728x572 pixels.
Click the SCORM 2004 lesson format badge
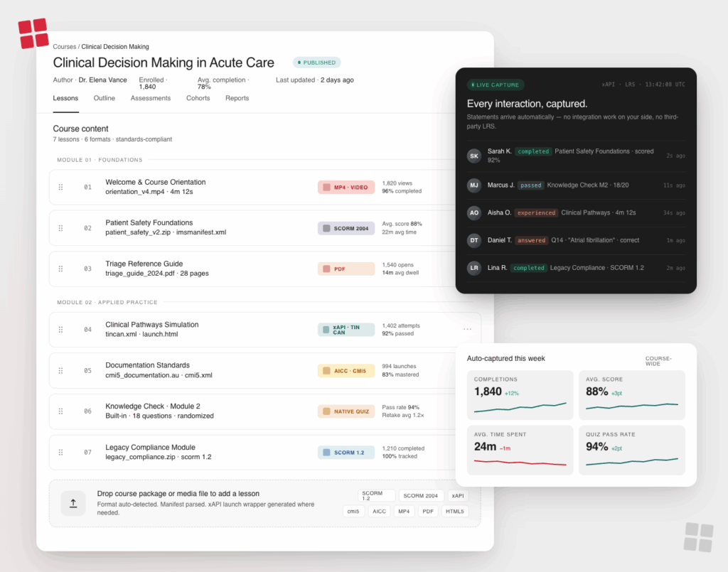(346, 228)
